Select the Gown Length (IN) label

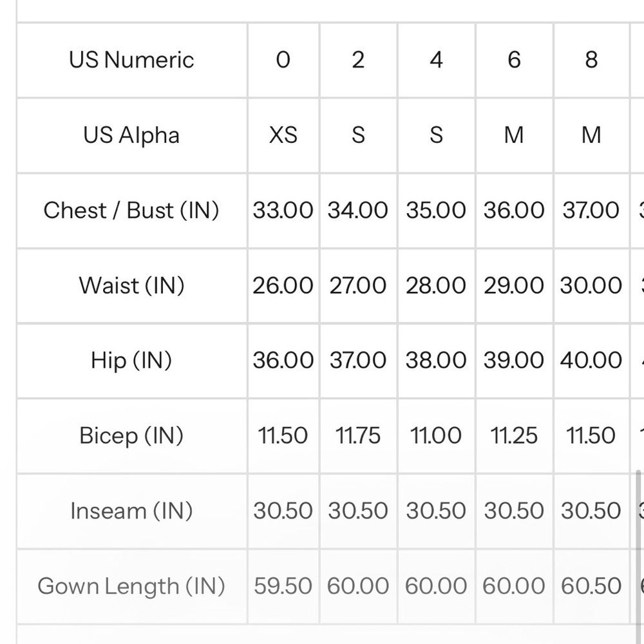point(131,586)
